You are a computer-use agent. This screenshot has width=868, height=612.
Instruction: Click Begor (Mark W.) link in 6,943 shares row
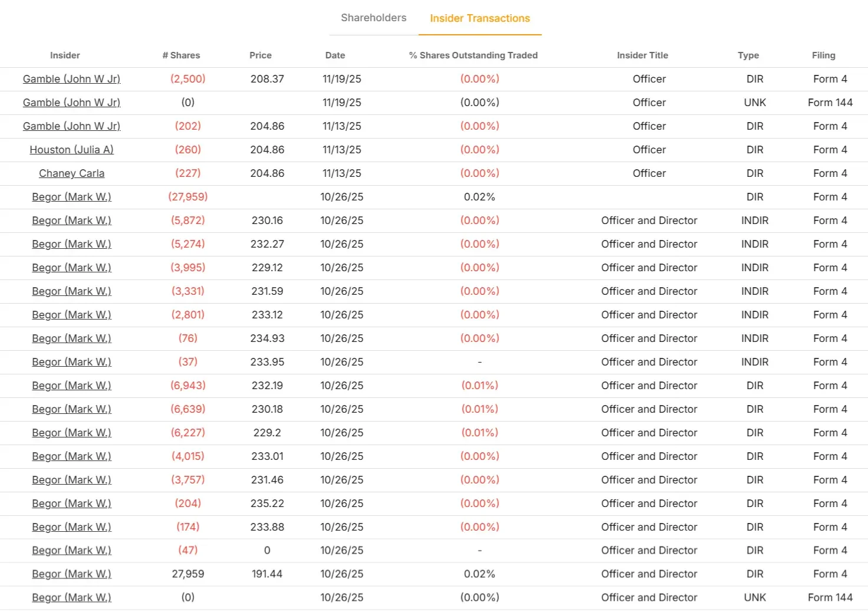71,386
